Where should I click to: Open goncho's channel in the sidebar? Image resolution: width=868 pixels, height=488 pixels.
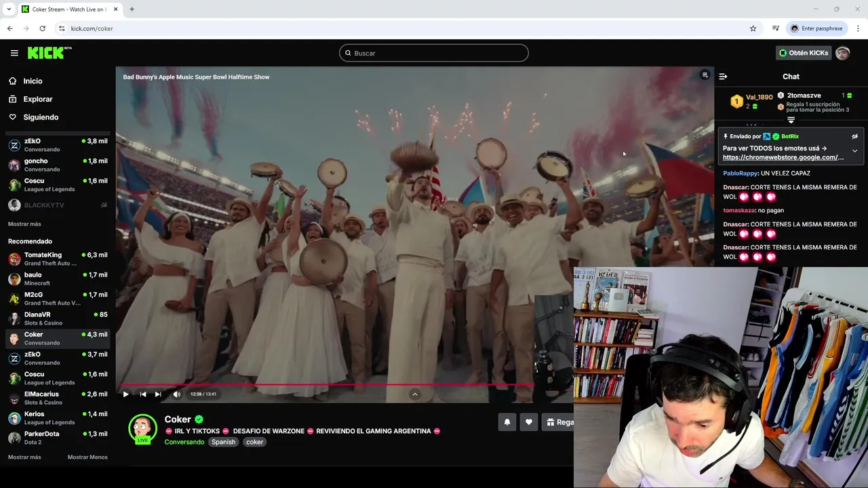pyautogui.click(x=58, y=165)
